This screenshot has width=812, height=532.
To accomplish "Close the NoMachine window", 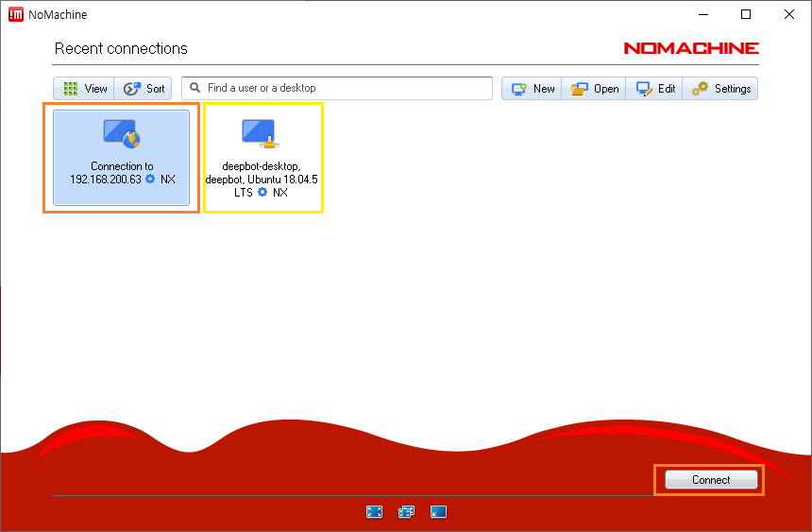I will point(789,14).
